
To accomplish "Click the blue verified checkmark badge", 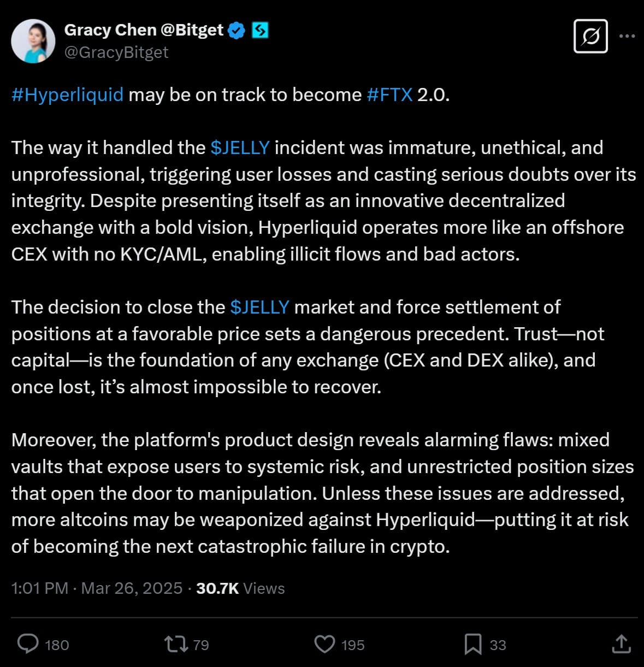I will [x=237, y=30].
